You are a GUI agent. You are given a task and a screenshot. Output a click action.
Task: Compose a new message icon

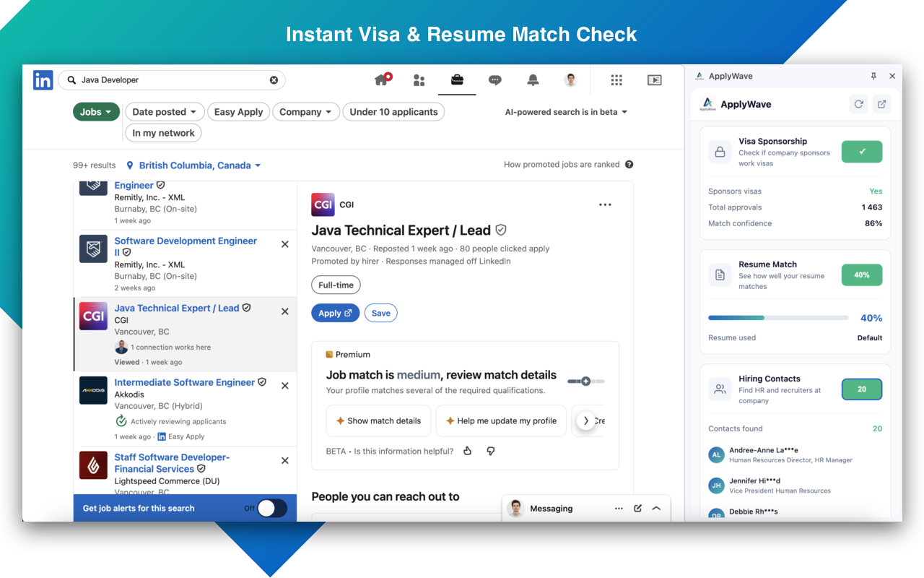pyautogui.click(x=638, y=509)
